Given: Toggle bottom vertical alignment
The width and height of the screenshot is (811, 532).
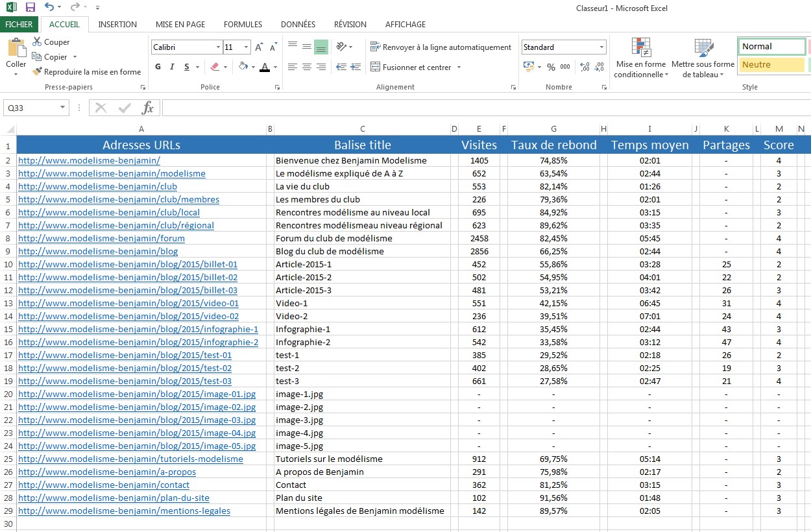Looking at the screenshot, I should click(321, 47).
